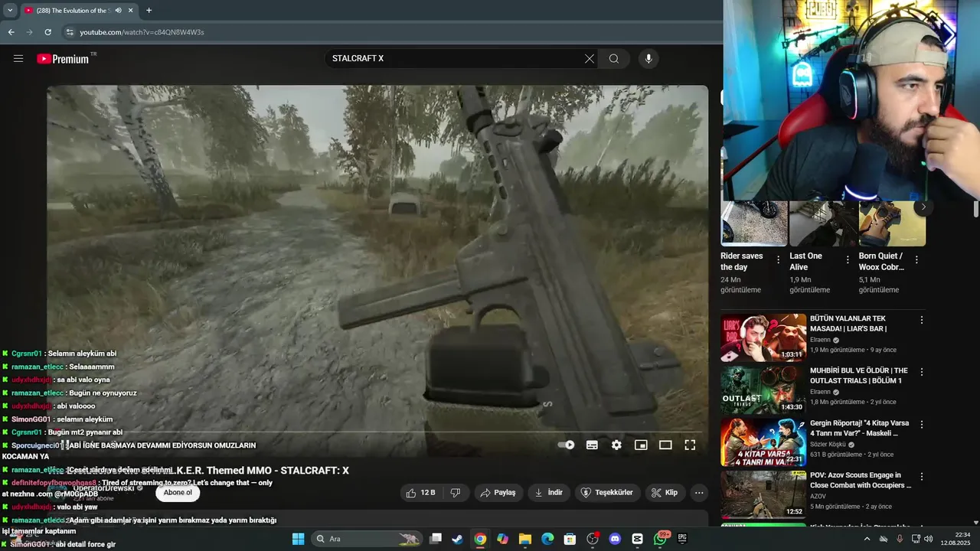
Task: Open Rider saves the day short
Action: (754, 223)
